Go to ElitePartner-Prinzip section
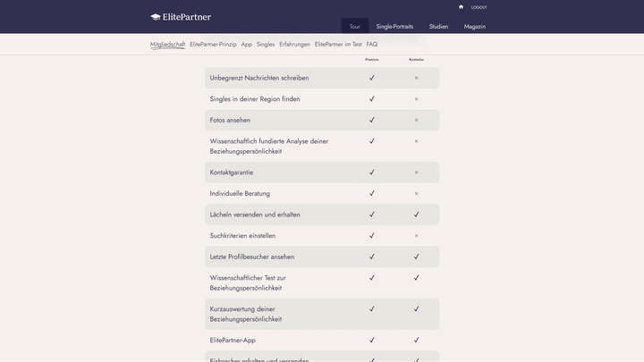Image resolution: width=644 pixels, height=362 pixels. (213, 45)
